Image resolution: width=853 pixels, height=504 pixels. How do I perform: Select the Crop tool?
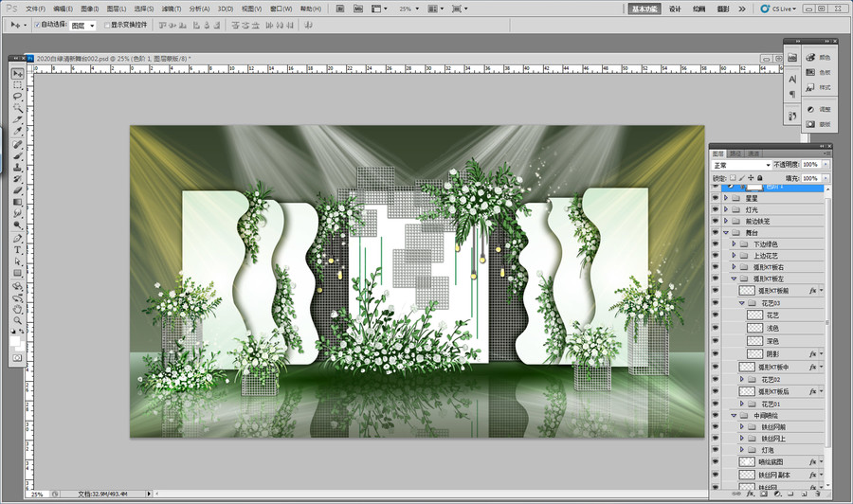click(18, 119)
